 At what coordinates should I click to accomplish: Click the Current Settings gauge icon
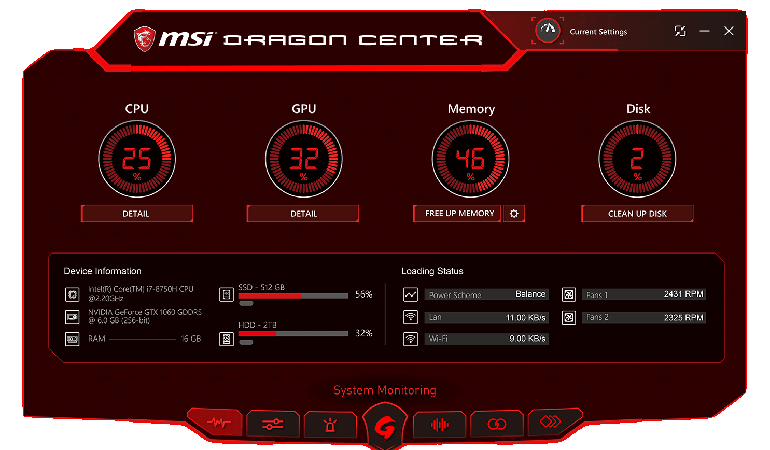point(548,30)
